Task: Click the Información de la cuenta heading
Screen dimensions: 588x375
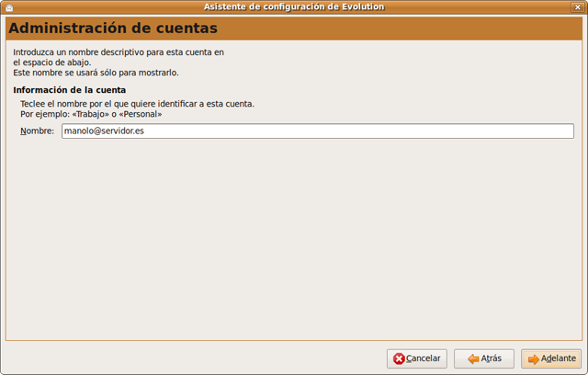Action: (x=70, y=90)
